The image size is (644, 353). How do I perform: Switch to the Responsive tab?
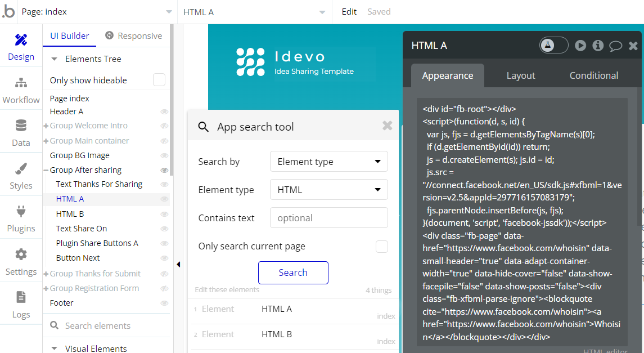[133, 36]
